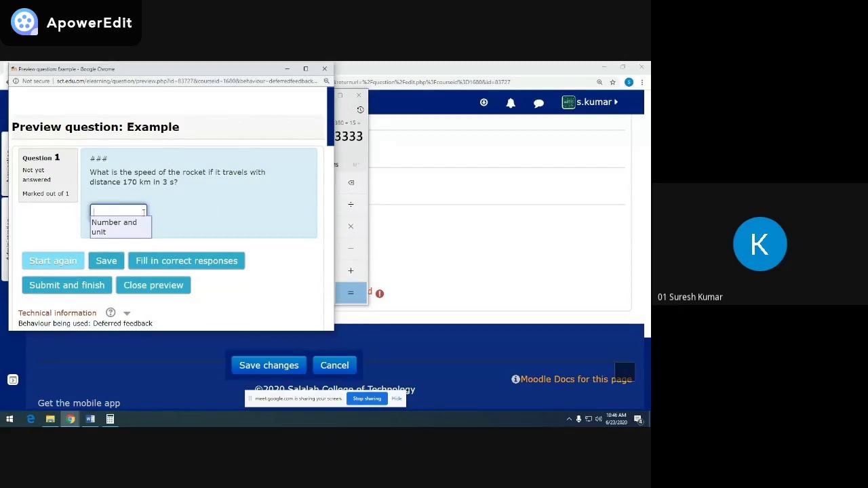The width and height of the screenshot is (868, 488).
Task: Click the Calculator backspace key
Action: (351, 182)
